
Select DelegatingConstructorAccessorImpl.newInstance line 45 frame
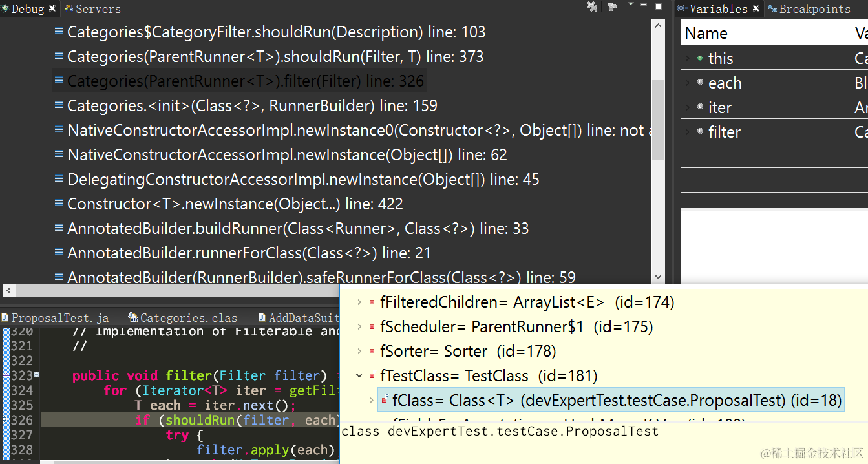click(303, 180)
